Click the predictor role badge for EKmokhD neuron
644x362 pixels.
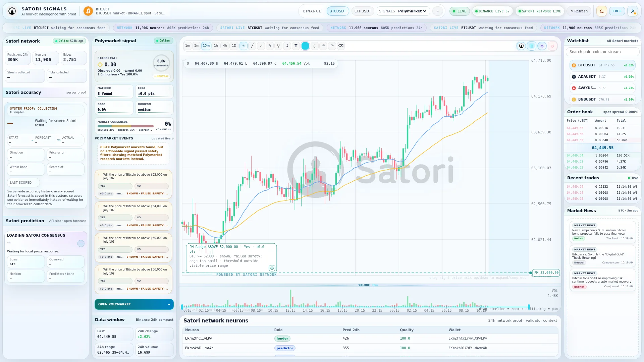pyautogui.click(x=285, y=348)
